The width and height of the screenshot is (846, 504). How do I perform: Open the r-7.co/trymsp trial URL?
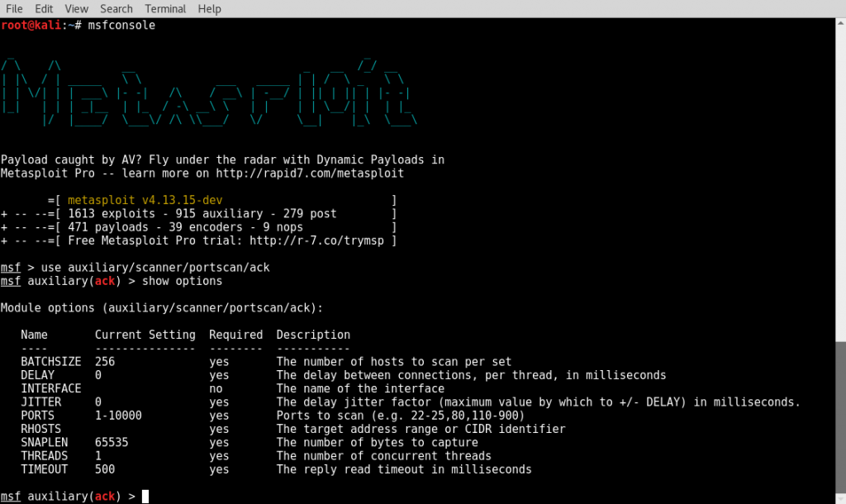[x=316, y=240]
